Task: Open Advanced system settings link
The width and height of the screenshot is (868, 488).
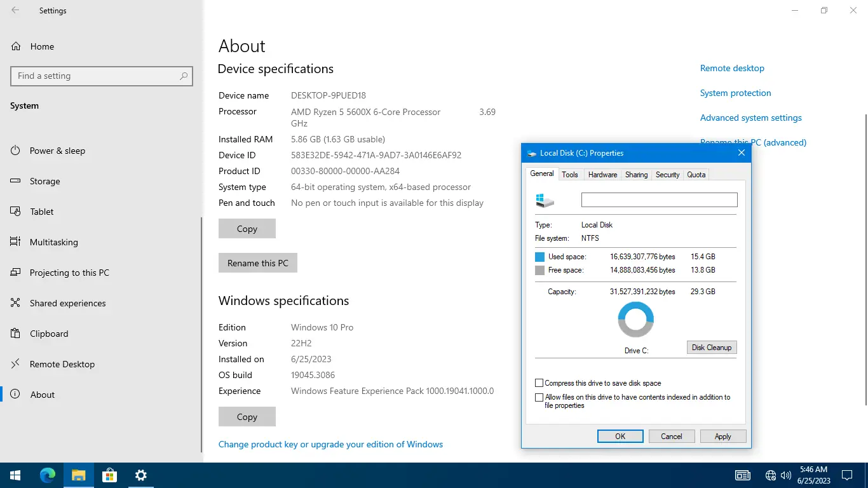Action: (751, 118)
